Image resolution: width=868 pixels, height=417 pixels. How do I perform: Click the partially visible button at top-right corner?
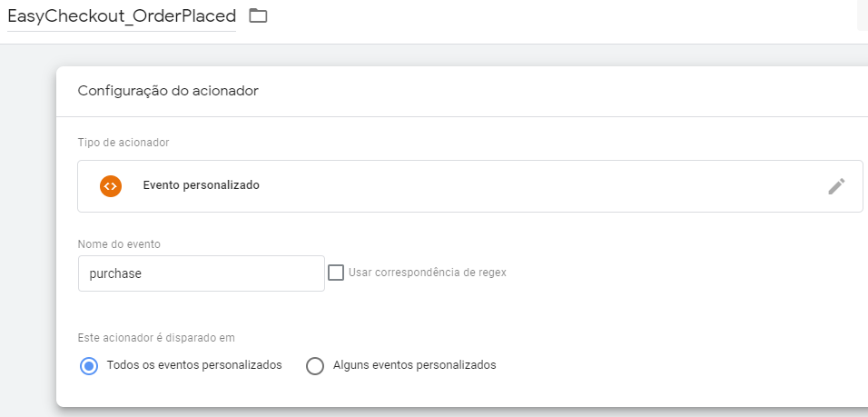click(x=863, y=15)
